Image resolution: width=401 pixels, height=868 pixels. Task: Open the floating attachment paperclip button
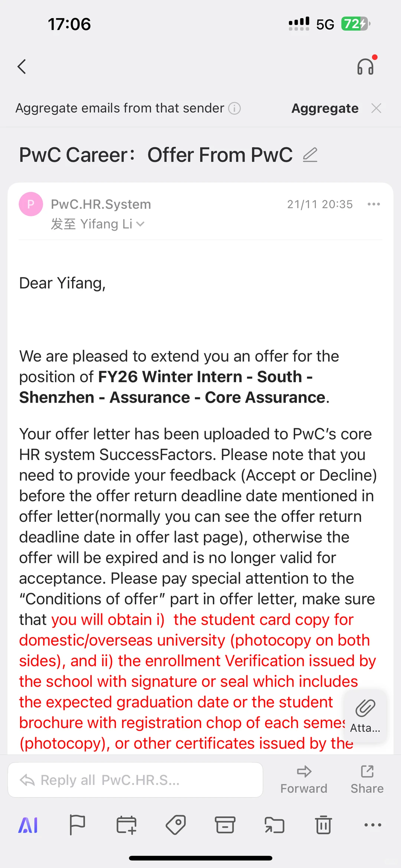(x=365, y=716)
